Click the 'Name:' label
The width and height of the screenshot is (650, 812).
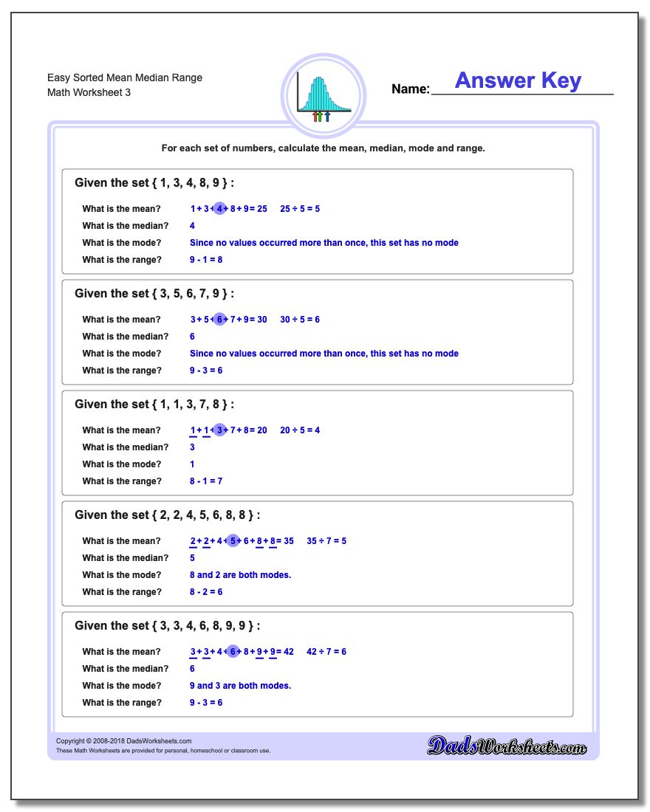click(411, 89)
